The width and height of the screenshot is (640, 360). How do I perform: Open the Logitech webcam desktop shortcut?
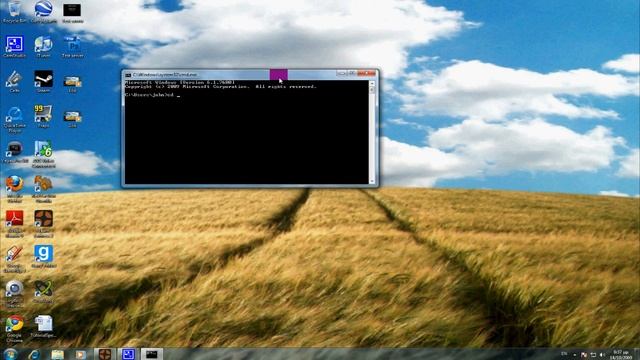(14, 293)
